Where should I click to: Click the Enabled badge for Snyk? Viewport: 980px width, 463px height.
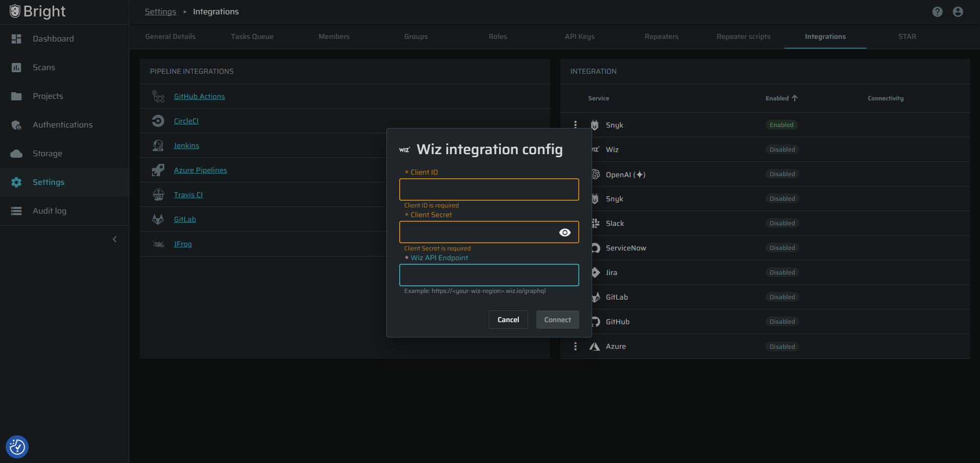point(781,125)
